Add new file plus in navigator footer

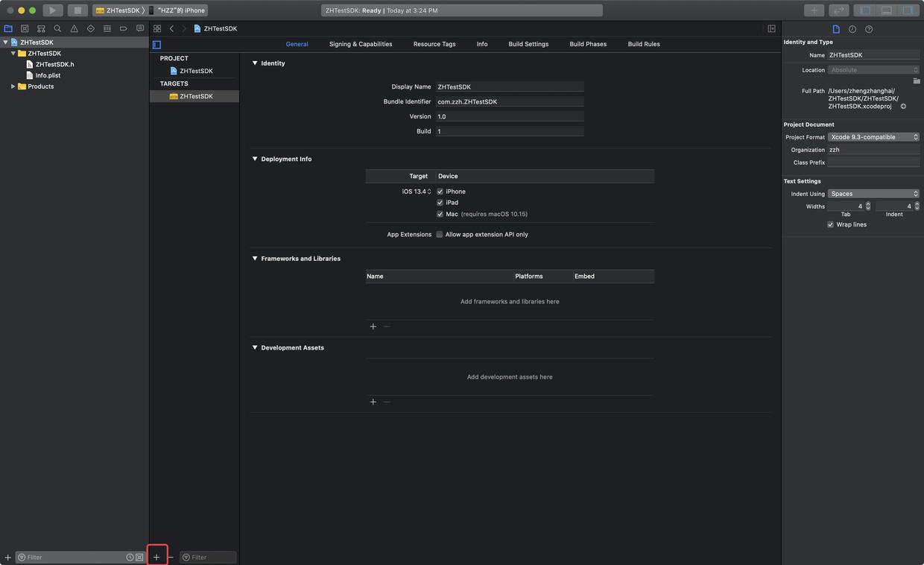coord(7,557)
